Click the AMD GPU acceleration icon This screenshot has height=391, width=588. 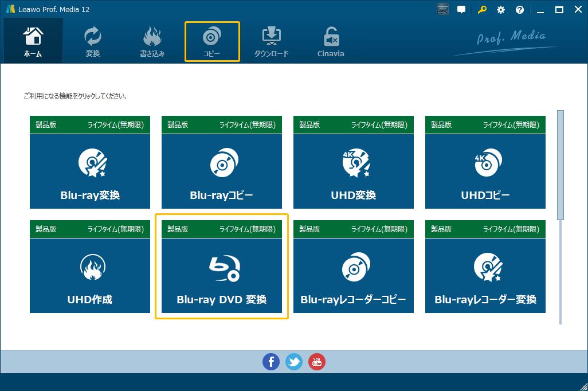coord(443,9)
